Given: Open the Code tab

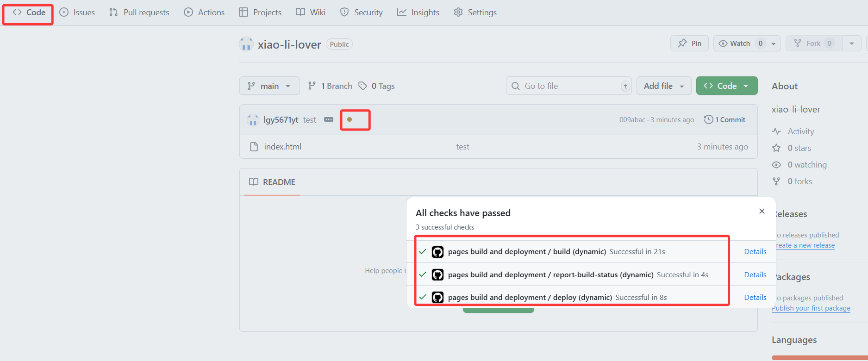Looking at the screenshot, I should tap(29, 12).
